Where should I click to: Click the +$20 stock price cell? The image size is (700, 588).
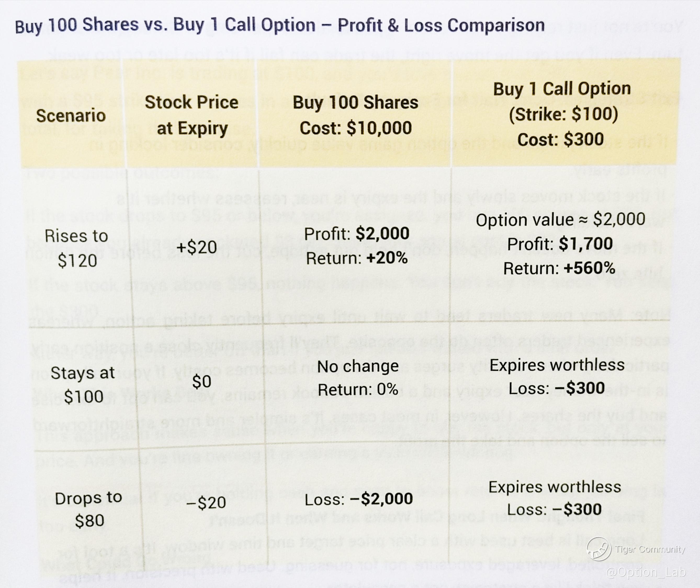coord(197,247)
